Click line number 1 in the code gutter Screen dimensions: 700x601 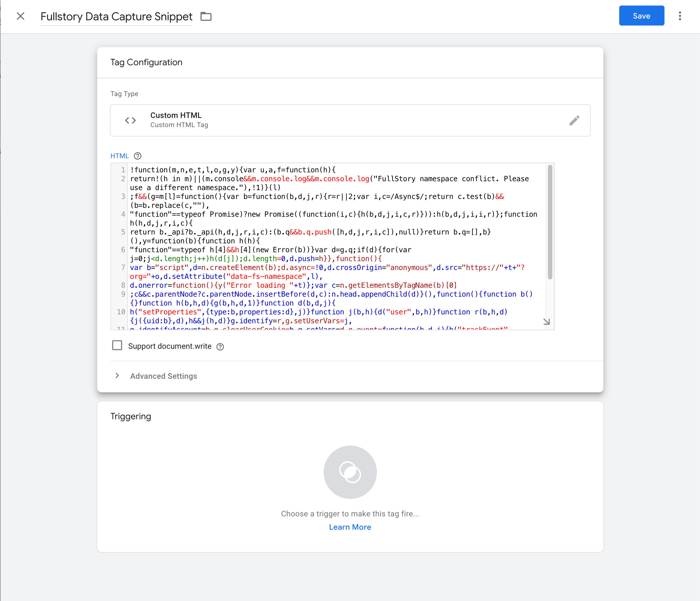(123, 170)
